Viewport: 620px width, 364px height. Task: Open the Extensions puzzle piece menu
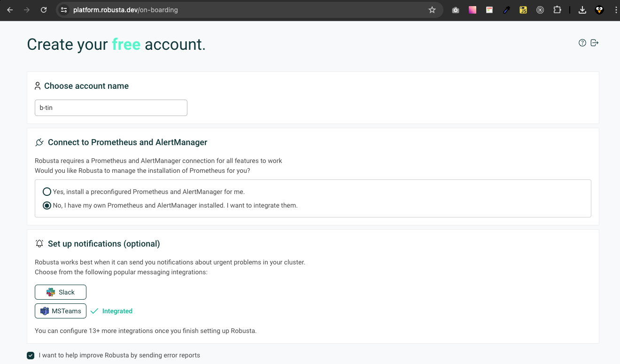point(557,10)
